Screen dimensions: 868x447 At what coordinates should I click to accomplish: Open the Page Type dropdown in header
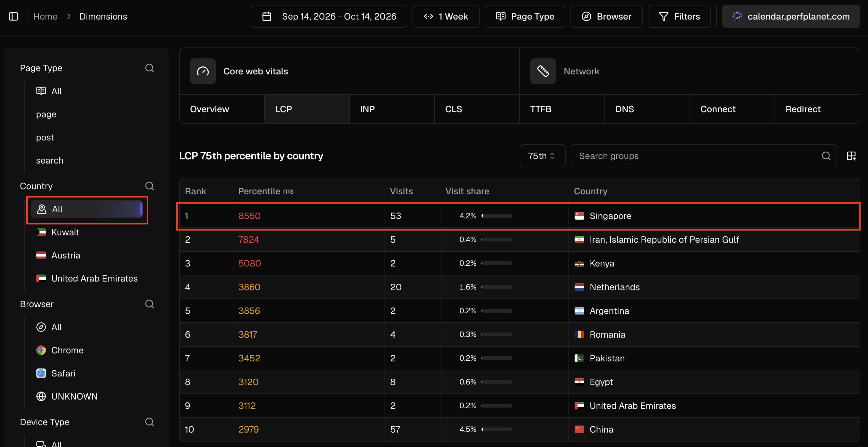point(525,16)
